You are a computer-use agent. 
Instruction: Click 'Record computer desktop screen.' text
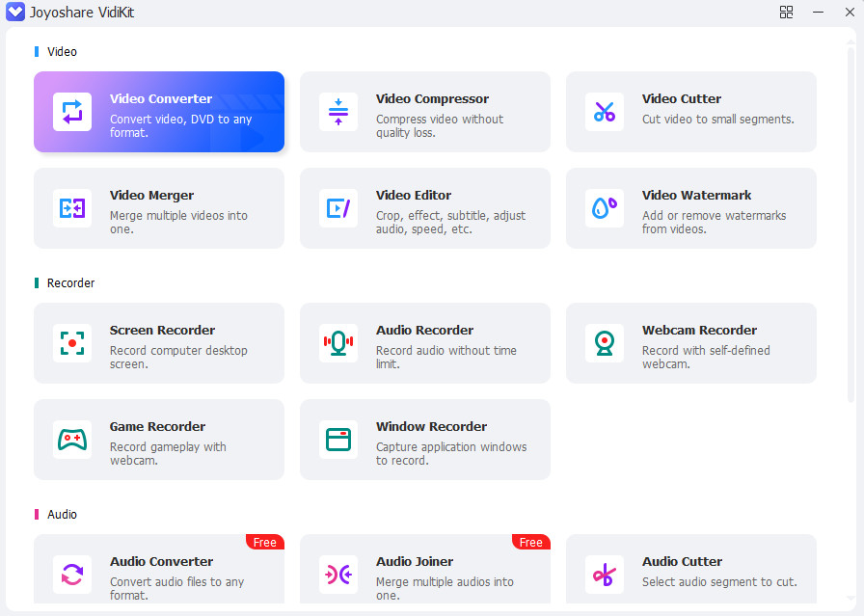click(178, 357)
